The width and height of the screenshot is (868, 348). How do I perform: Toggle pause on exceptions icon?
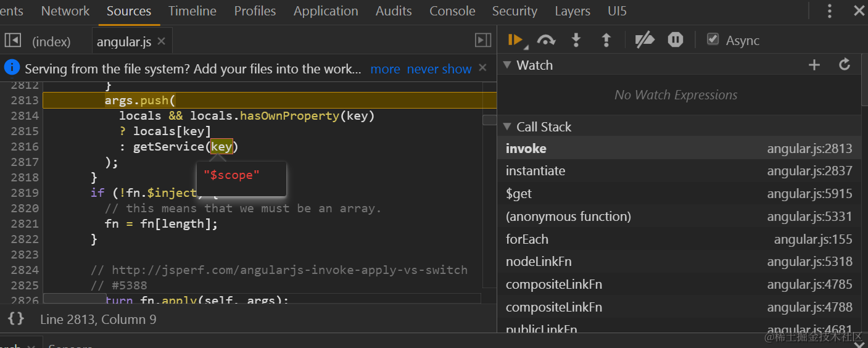point(676,40)
